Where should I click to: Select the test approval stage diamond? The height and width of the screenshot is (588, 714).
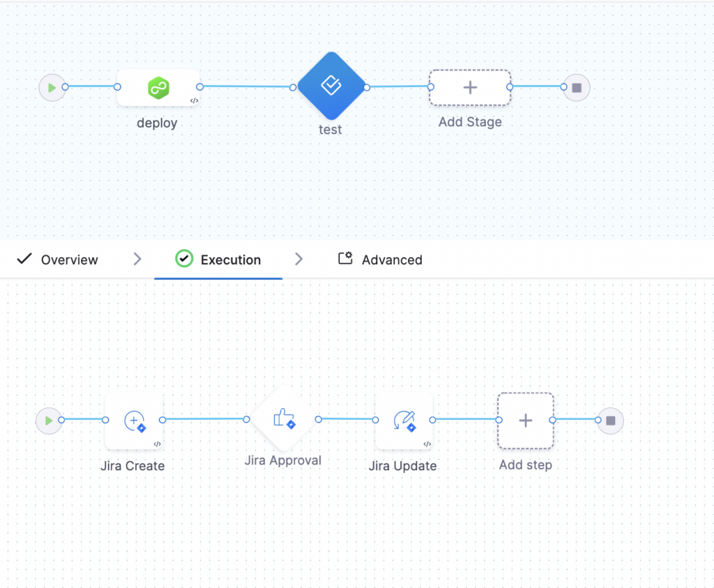pos(331,86)
